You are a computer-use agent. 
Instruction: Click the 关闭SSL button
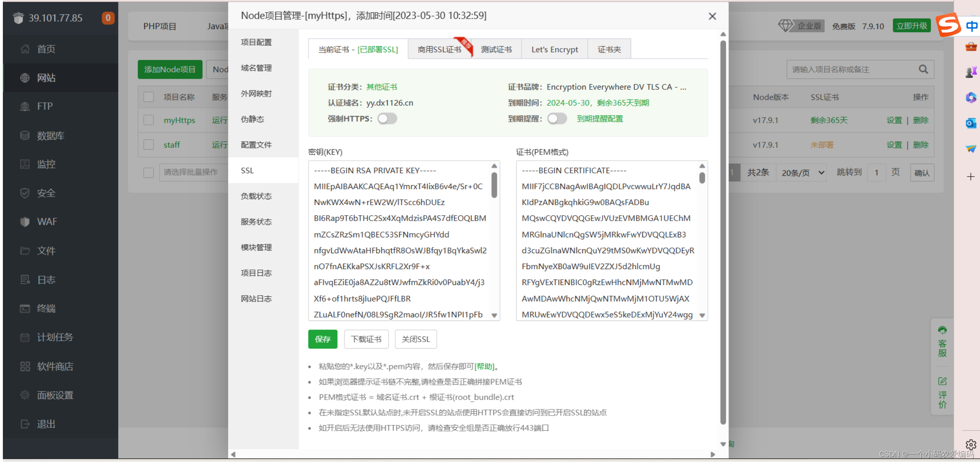[416, 339]
